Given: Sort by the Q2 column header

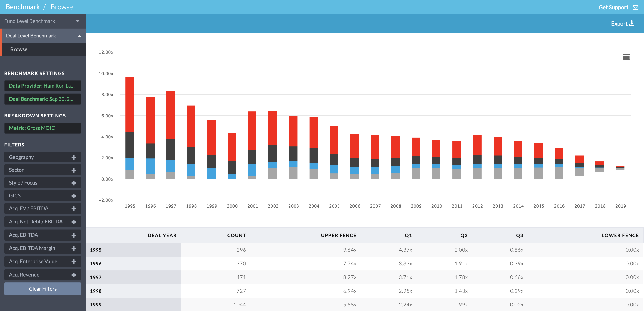Looking at the screenshot, I should (x=464, y=235).
